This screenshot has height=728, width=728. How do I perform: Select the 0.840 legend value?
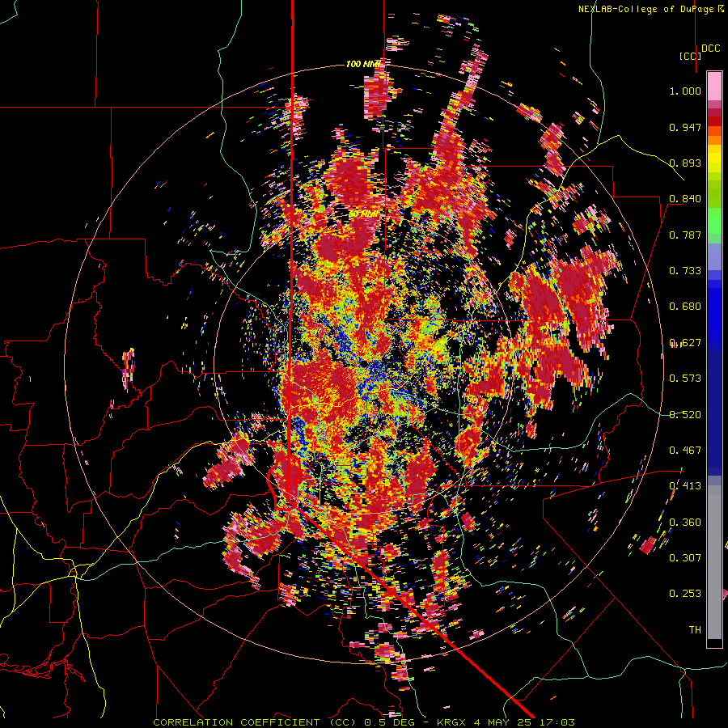tap(685, 199)
